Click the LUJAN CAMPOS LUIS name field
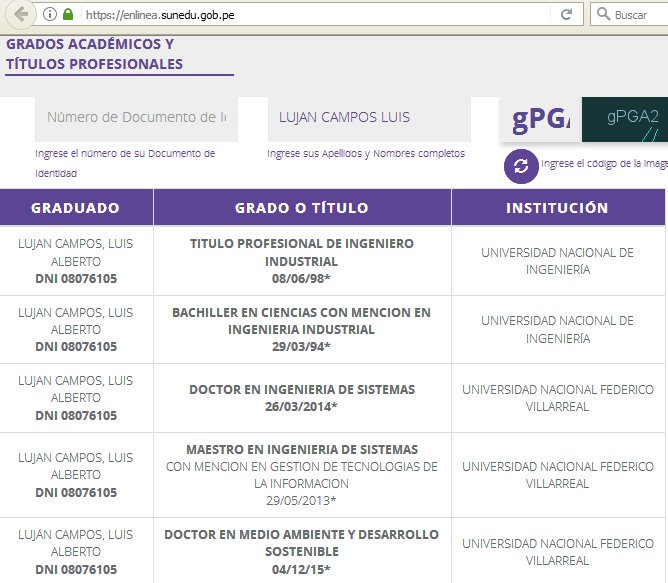This screenshot has height=583, width=668. click(x=369, y=119)
